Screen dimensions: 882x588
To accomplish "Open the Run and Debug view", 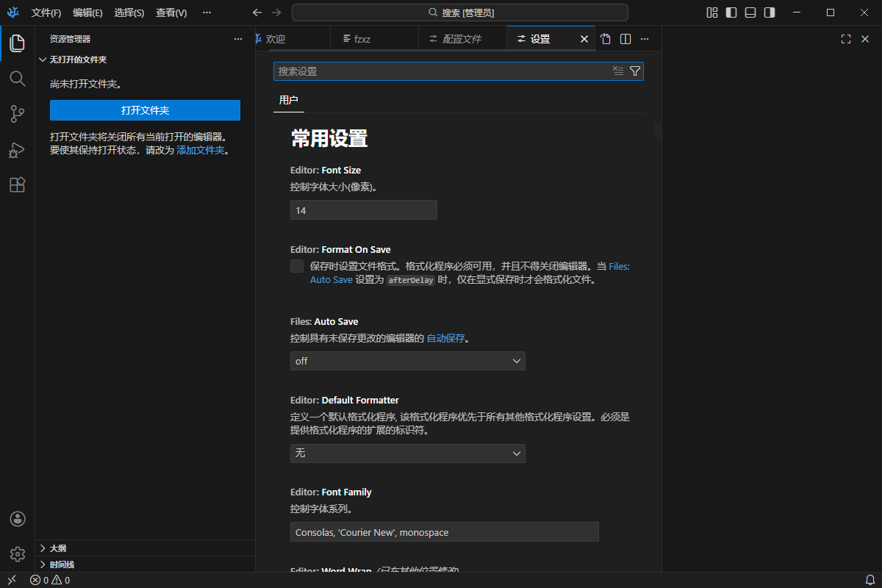I will (17, 149).
